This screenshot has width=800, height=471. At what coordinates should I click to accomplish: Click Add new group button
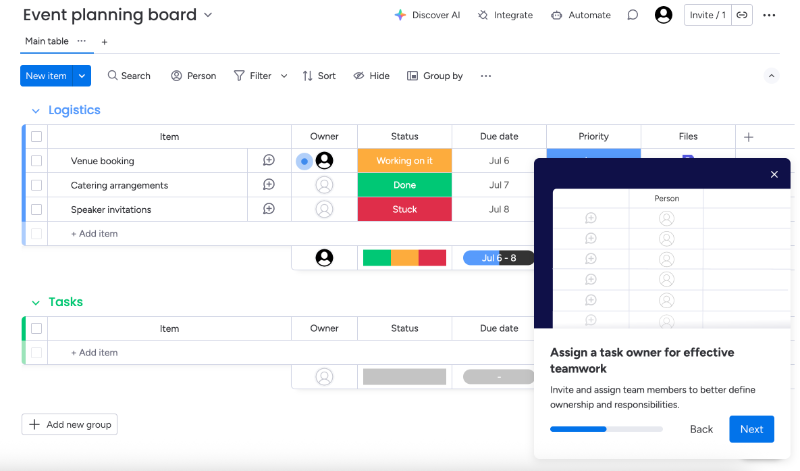[69, 425]
